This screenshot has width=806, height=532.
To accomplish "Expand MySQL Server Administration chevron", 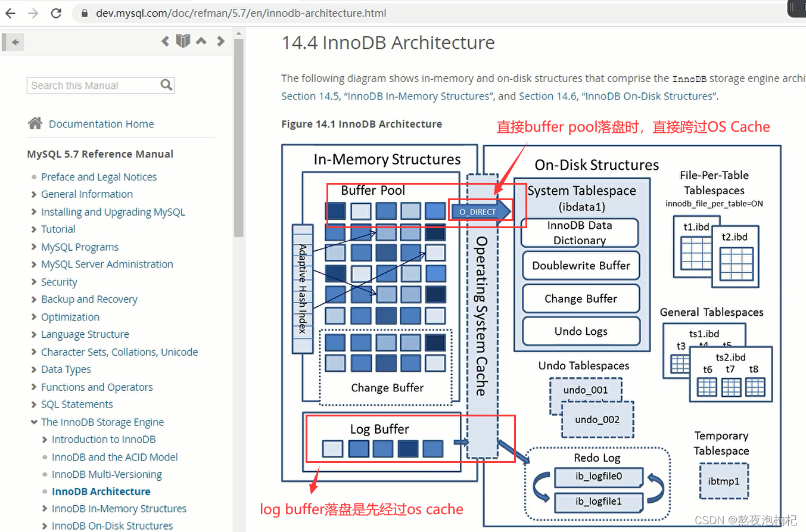I will pos(34,264).
